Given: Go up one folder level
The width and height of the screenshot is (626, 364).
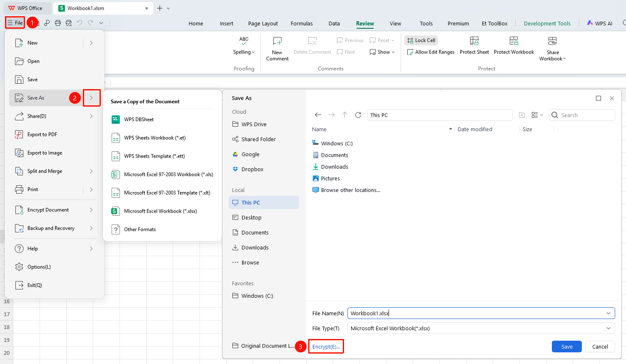Looking at the screenshot, I should pyautogui.click(x=345, y=115).
